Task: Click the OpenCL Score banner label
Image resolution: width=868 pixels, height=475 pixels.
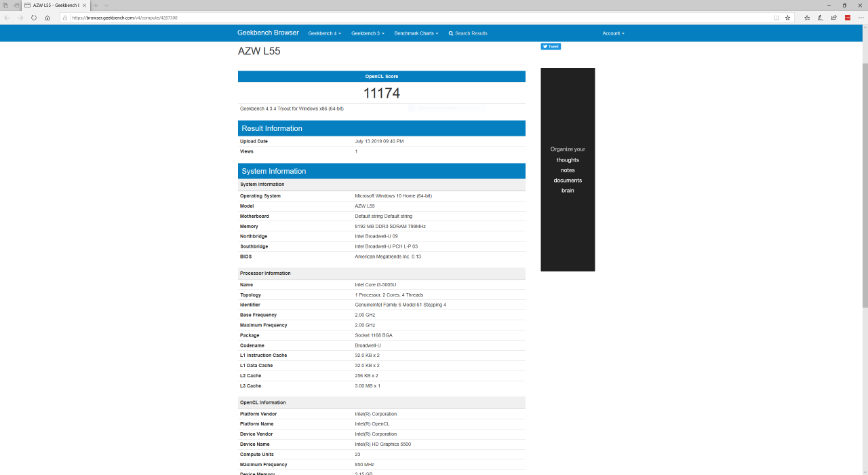Action: click(x=382, y=77)
